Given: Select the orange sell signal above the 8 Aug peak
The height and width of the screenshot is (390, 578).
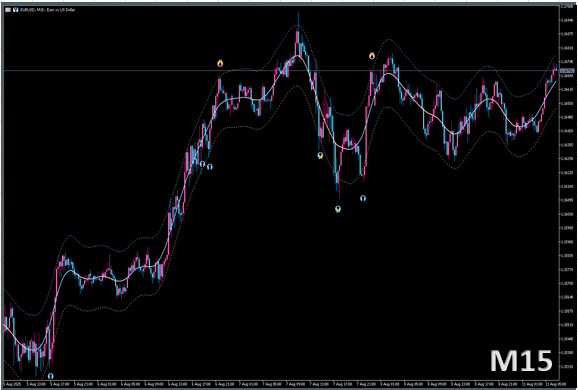Looking at the screenshot, I should tap(372, 56).
